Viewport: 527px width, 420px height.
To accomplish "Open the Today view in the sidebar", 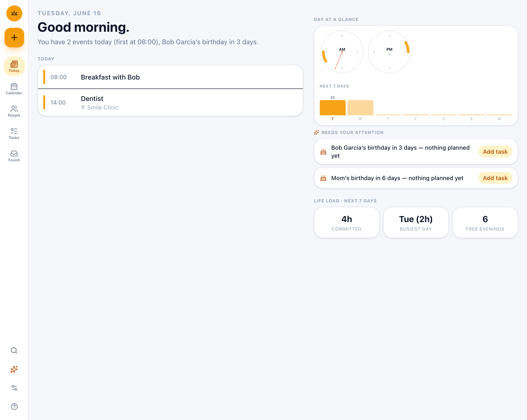I will pos(14,66).
